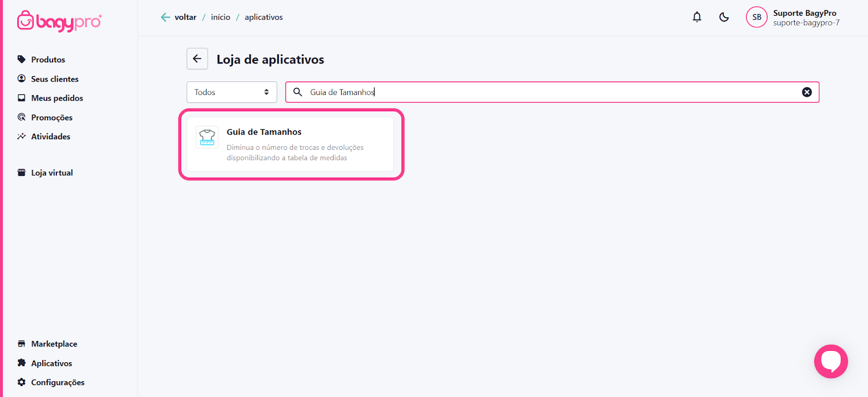
Task: Open Seus clientes in sidebar
Action: coord(48,79)
